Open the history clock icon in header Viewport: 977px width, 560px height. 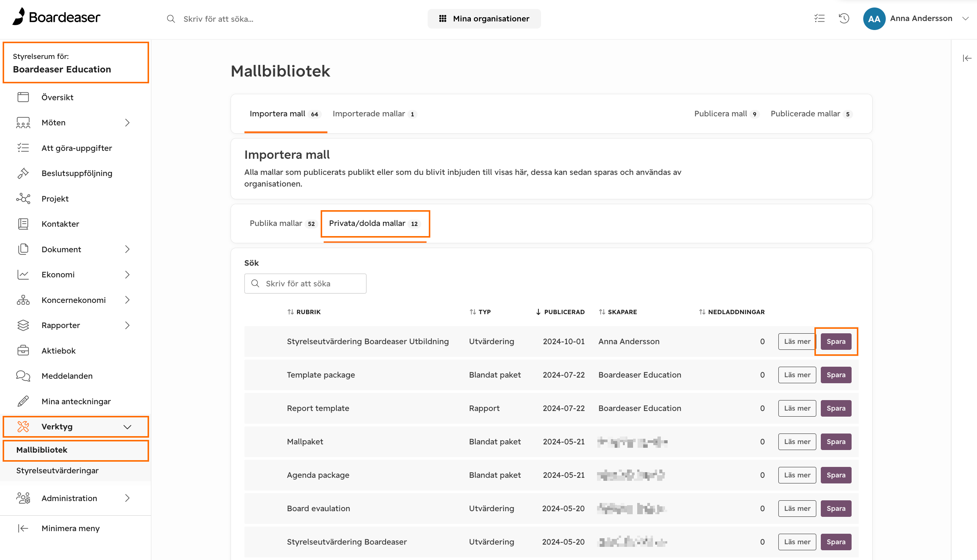click(x=844, y=18)
